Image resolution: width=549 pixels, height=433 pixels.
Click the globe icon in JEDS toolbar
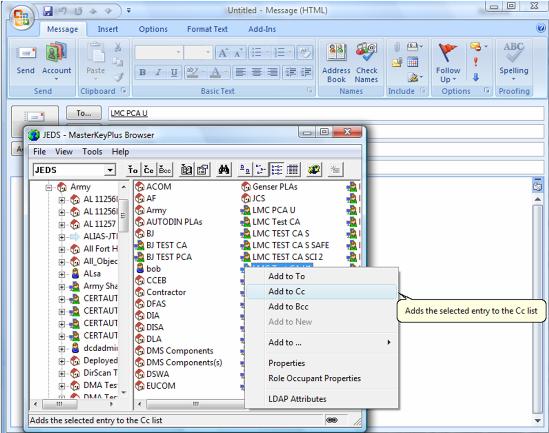click(x=314, y=170)
